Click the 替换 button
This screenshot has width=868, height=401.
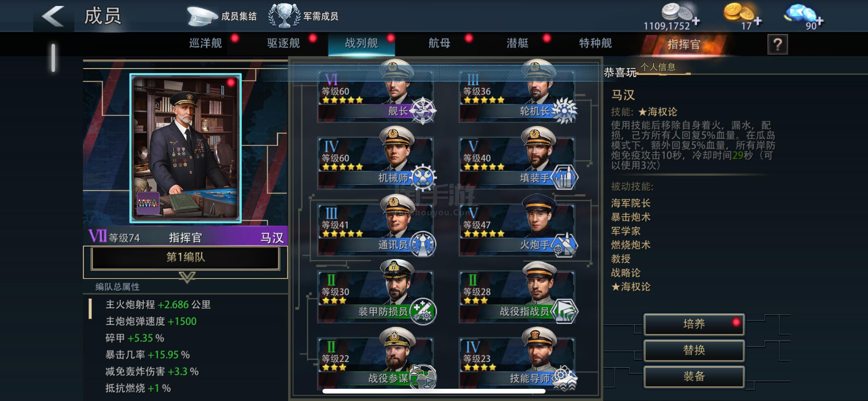(694, 350)
